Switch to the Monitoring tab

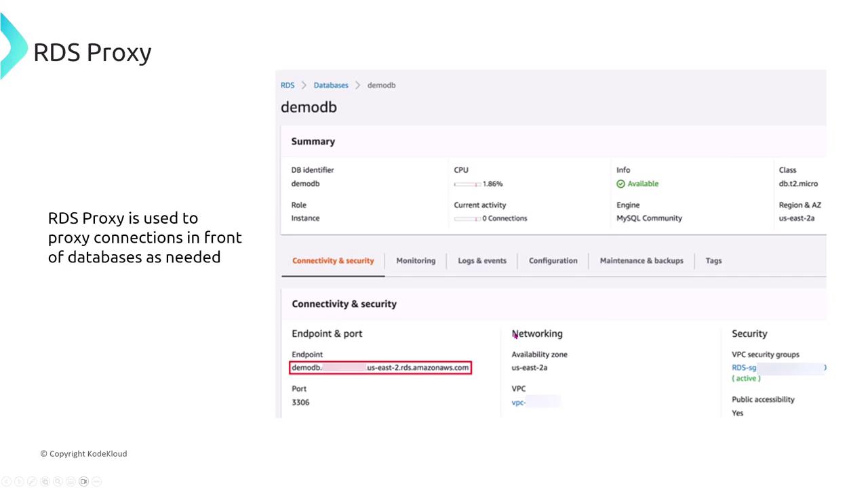click(416, 261)
